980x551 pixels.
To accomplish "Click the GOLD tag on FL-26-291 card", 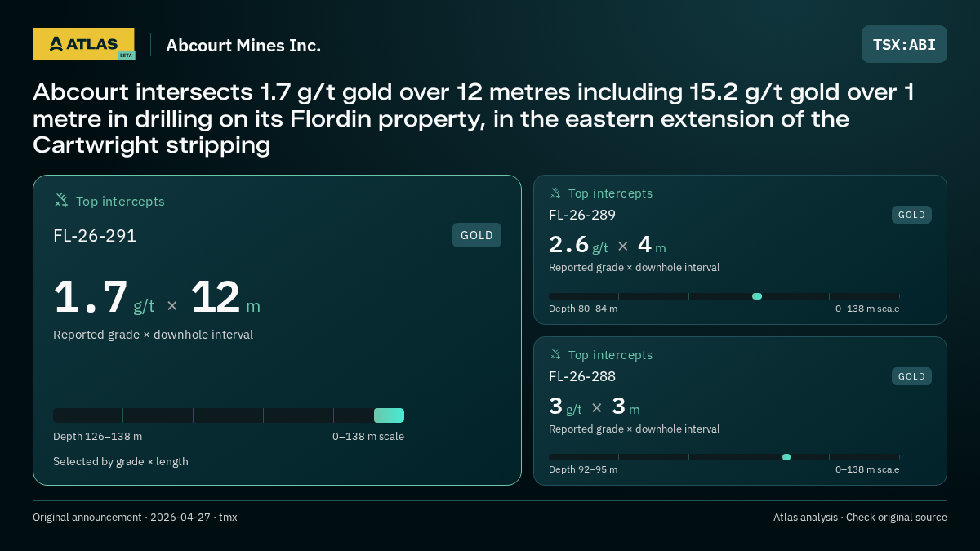I will 477,235.
